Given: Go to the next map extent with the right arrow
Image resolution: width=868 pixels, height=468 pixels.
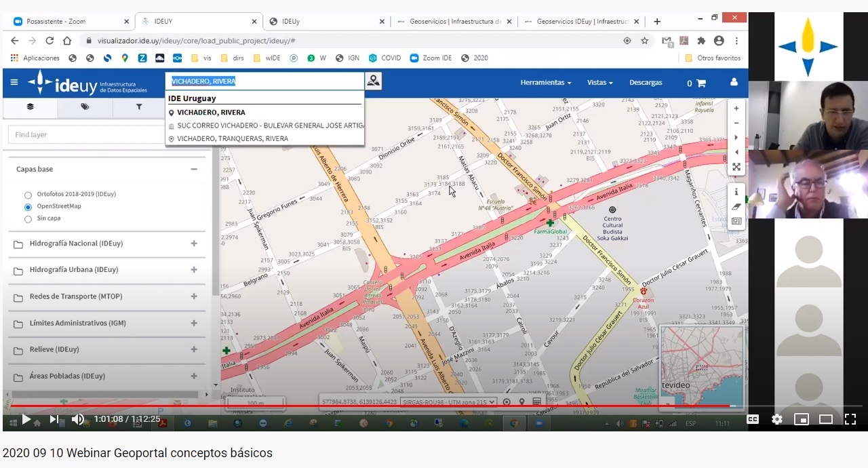Looking at the screenshot, I should pyautogui.click(x=736, y=138).
